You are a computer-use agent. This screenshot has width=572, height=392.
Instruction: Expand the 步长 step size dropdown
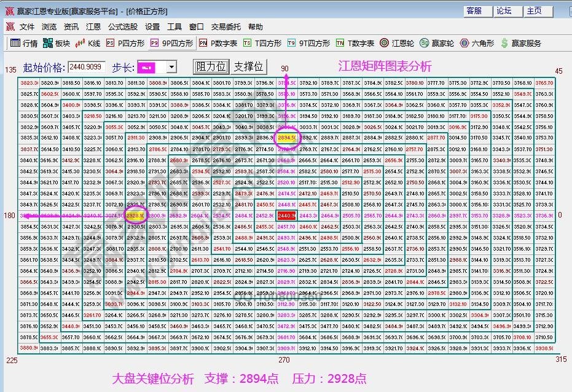coord(170,66)
